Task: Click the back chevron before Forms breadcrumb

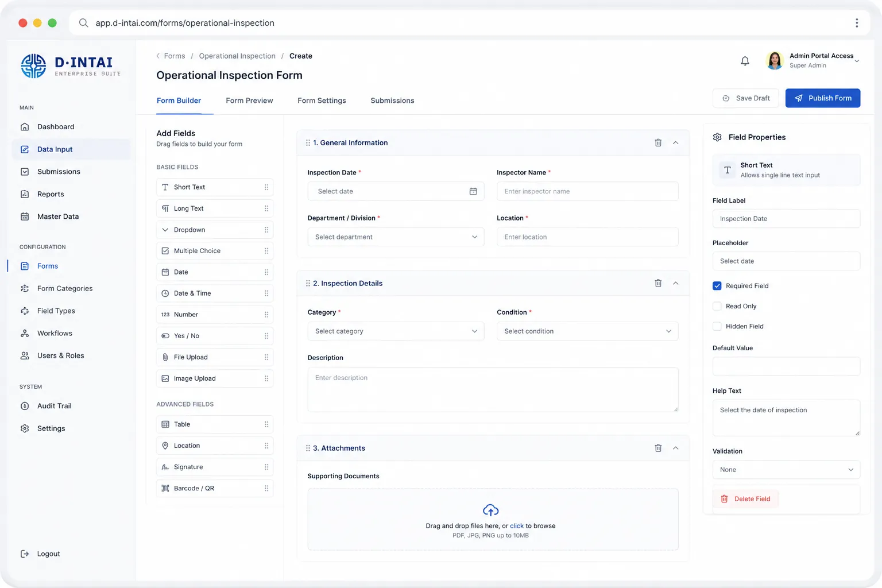Action: pyautogui.click(x=158, y=56)
